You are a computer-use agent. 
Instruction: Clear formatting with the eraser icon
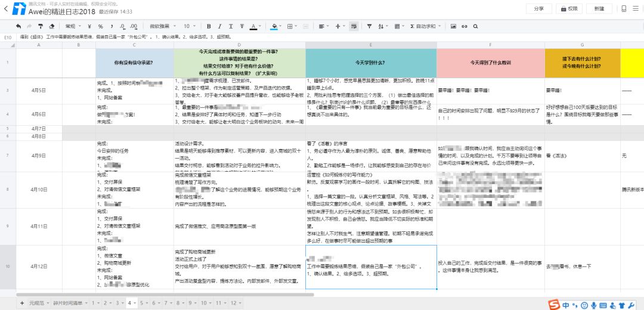pyautogui.click(x=51, y=26)
